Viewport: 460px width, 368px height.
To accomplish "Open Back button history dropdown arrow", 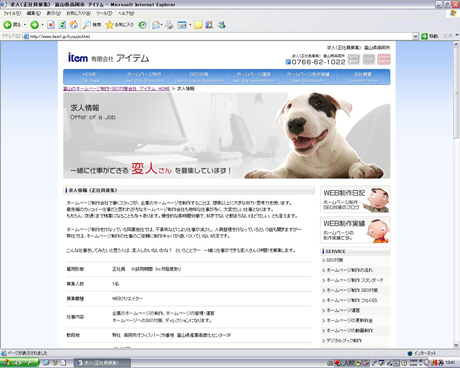I will pyautogui.click(x=25, y=25).
